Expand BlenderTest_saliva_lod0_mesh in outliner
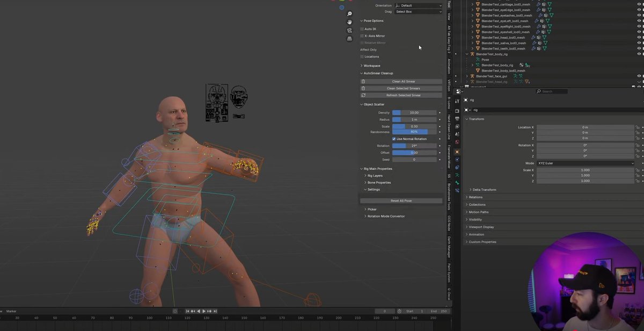This screenshot has width=644, height=331. [x=473, y=43]
